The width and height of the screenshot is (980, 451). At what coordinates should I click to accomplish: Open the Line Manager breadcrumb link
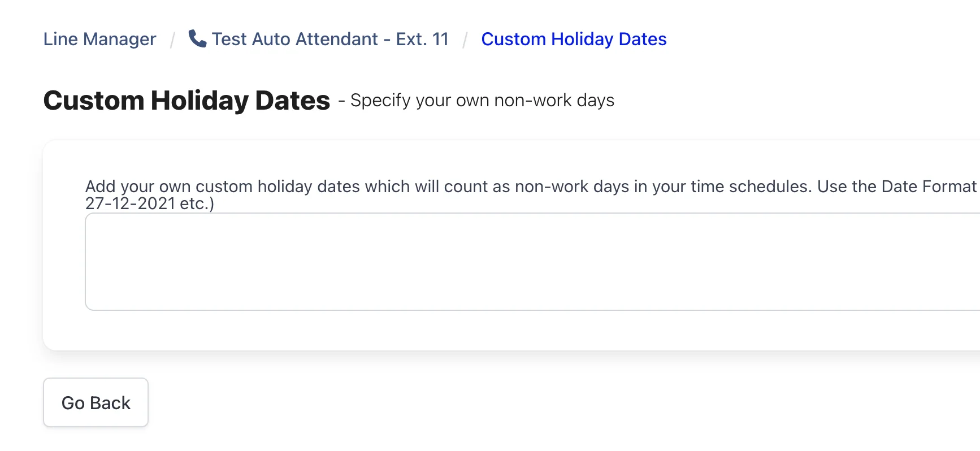(99, 39)
